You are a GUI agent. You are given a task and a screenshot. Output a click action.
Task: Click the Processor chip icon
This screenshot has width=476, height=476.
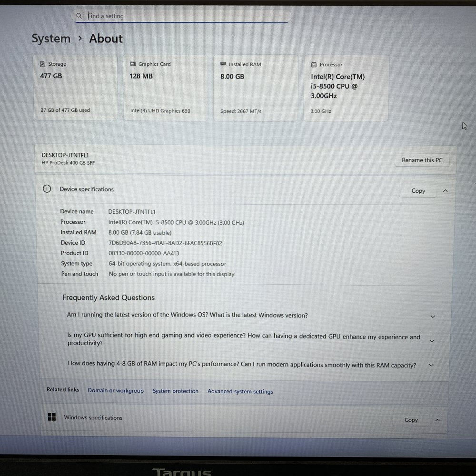(x=314, y=65)
